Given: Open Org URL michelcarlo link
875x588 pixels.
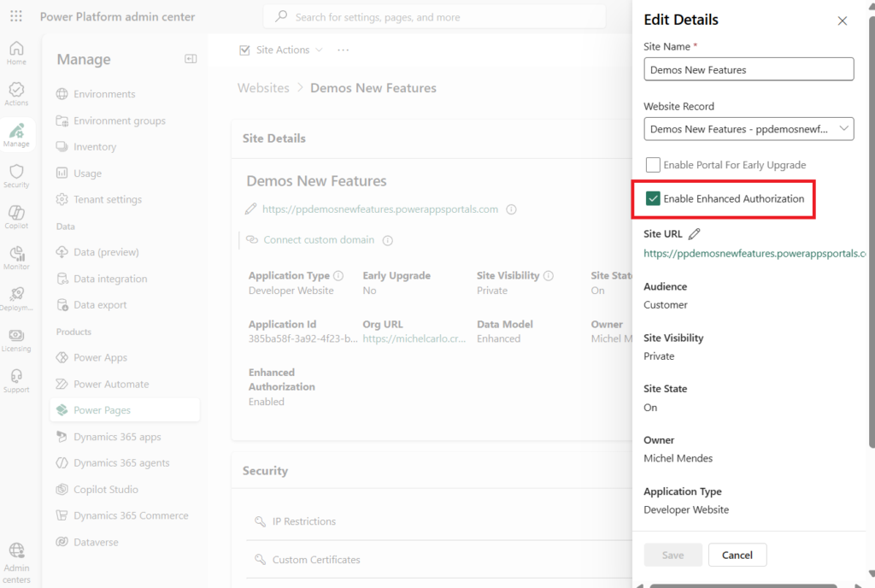Looking at the screenshot, I should (414, 338).
